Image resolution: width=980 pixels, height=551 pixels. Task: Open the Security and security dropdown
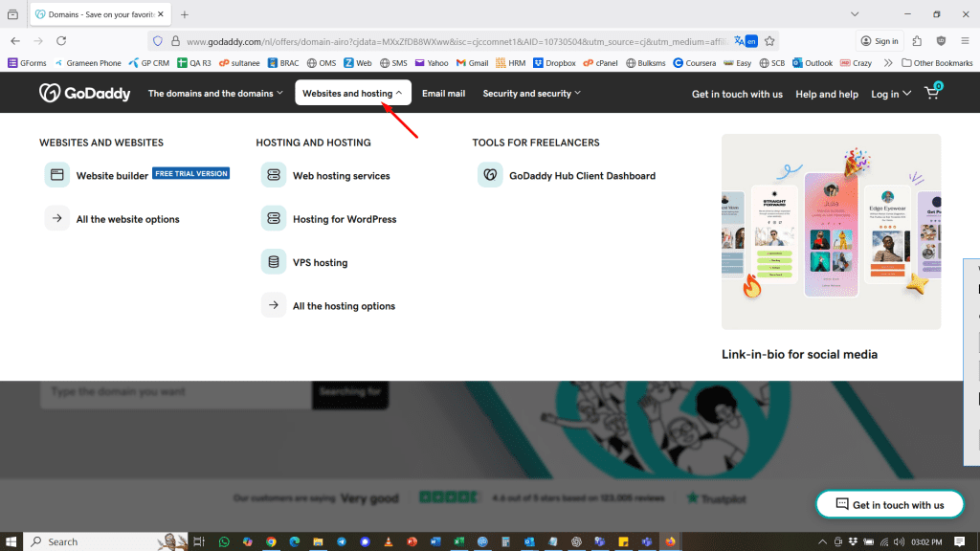531,94
